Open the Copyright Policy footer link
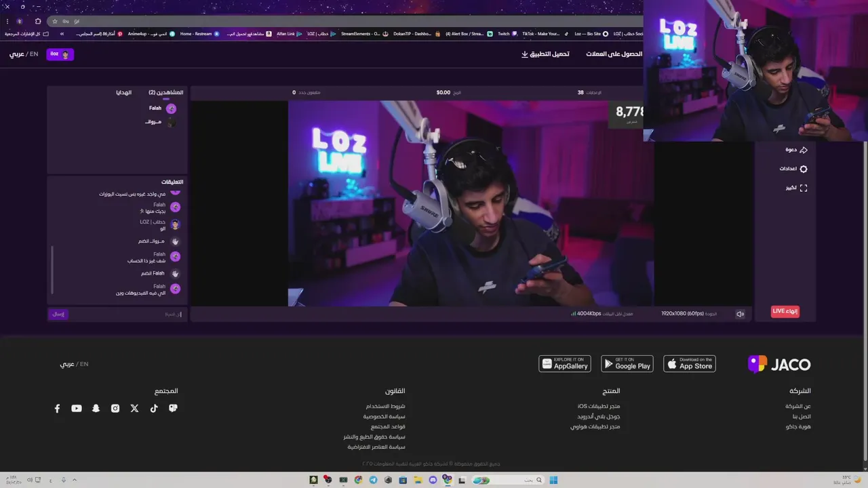The height and width of the screenshot is (488, 868). pos(374,436)
